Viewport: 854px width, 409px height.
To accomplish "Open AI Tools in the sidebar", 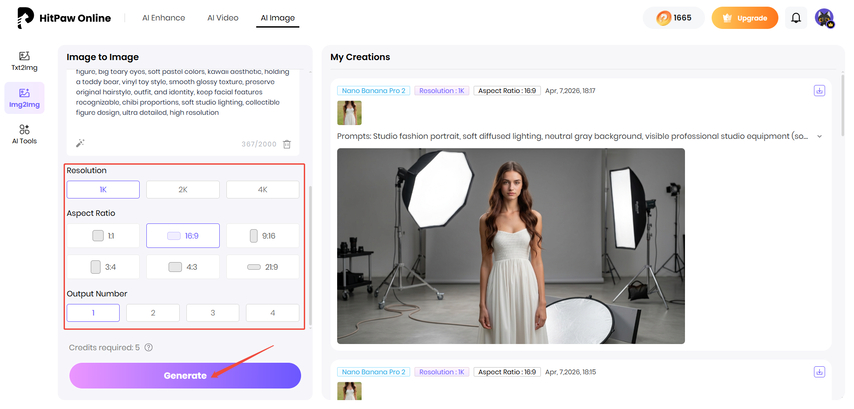I will pos(24,134).
